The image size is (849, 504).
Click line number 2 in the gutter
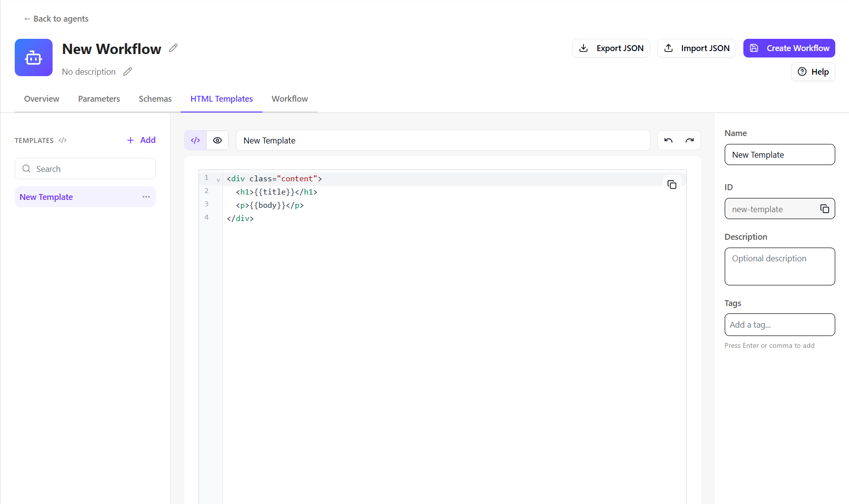[206, 191]
